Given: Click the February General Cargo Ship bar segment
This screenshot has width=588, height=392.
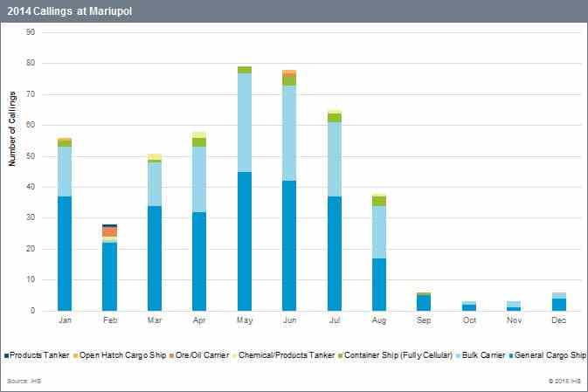Looking at the screenshot, I should coord(109,277).
